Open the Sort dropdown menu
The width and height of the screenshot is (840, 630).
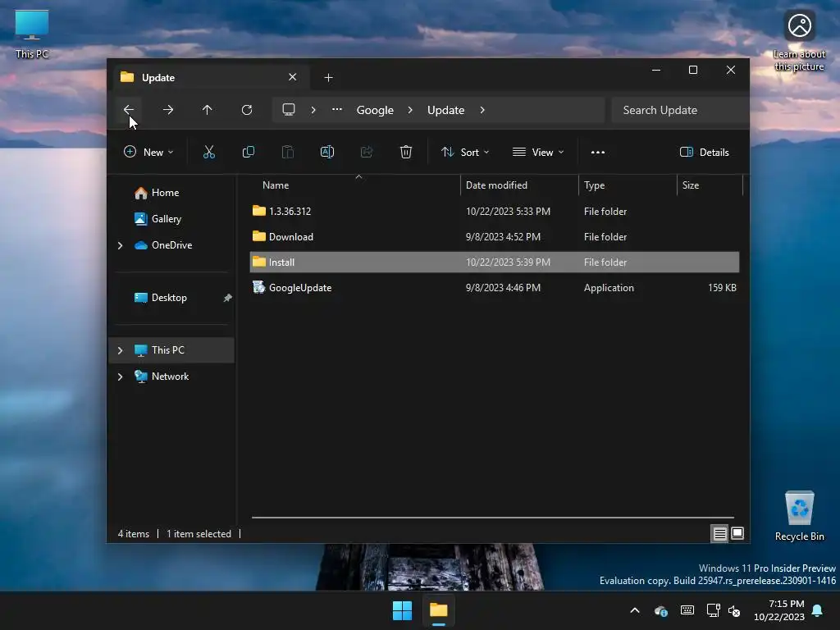click(465, 152)
